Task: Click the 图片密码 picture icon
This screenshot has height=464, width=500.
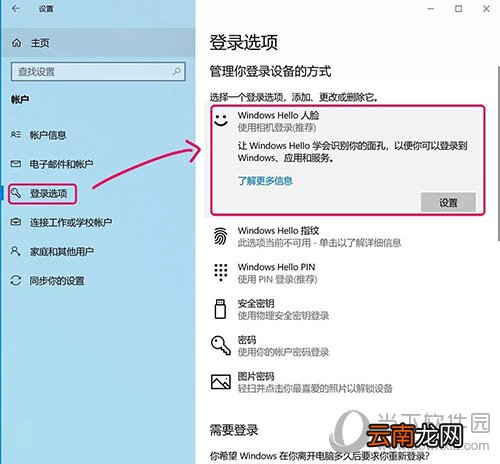Action: 221,382
